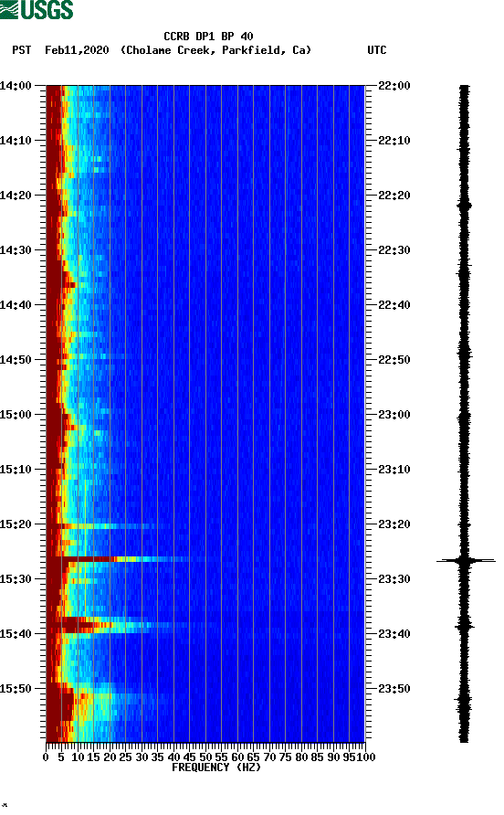
Task: Click the 'FREQUENCY (HZ)' axis title
Action: pyautogui.click(x=216, y=767)
